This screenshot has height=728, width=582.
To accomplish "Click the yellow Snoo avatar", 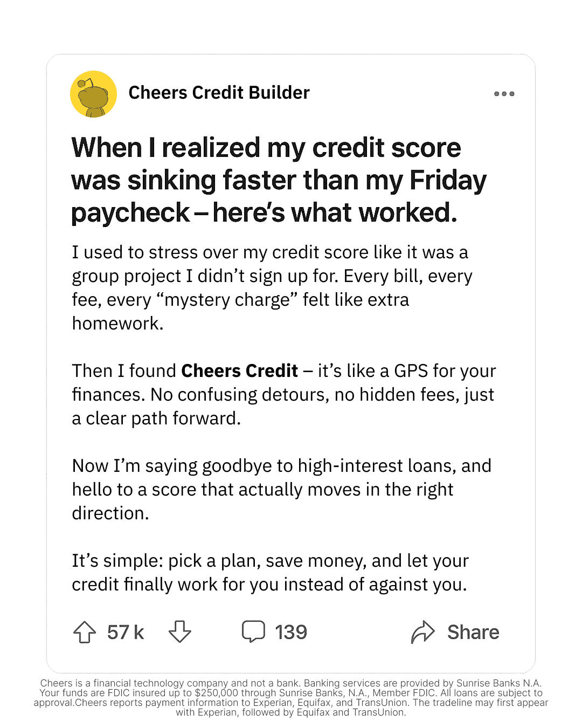I will coord(94,94).
